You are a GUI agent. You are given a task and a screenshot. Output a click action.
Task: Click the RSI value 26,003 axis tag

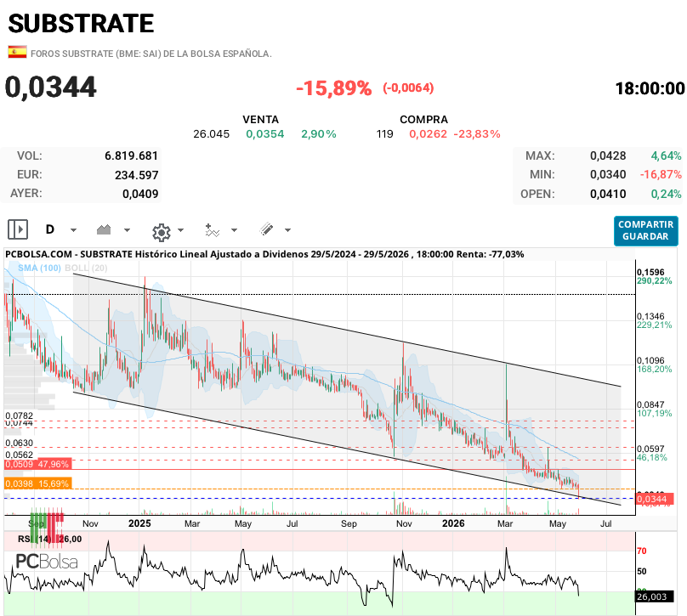click(x=654, y=596)
